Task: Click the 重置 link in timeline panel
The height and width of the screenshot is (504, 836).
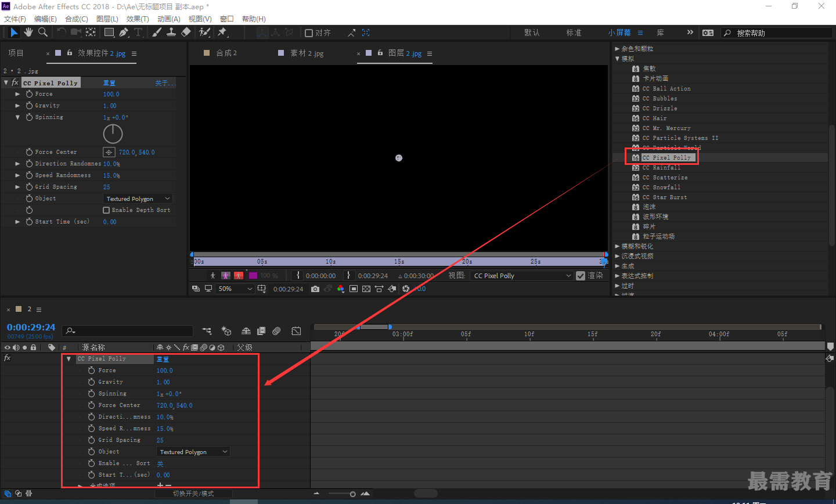Action: coord(163,359)
